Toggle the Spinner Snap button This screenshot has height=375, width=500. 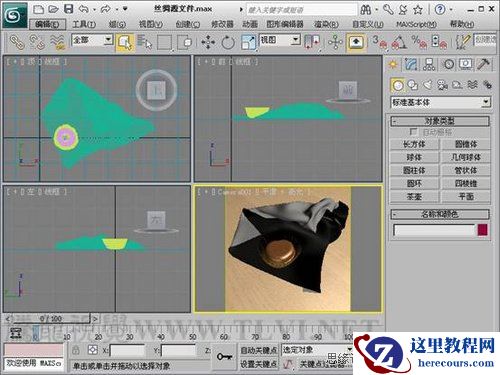tap(439, 42)
